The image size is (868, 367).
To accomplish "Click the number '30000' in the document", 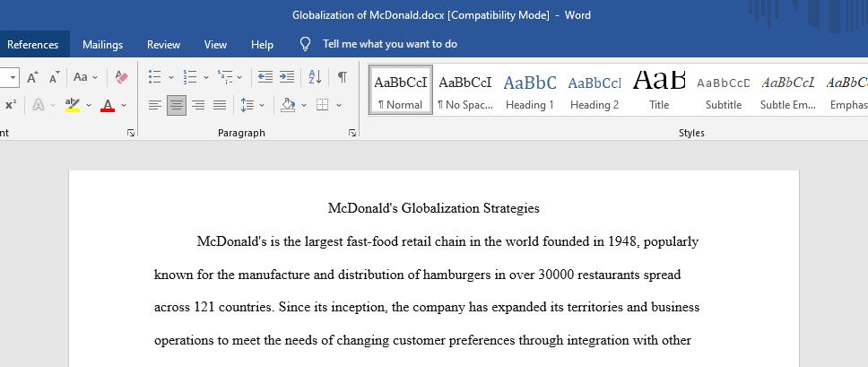I will [556, 275].
